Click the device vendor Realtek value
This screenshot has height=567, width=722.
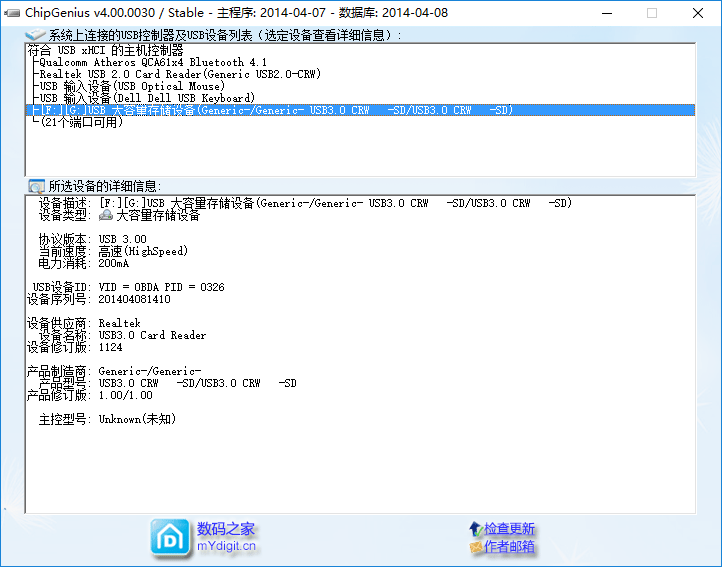point(120,323)
